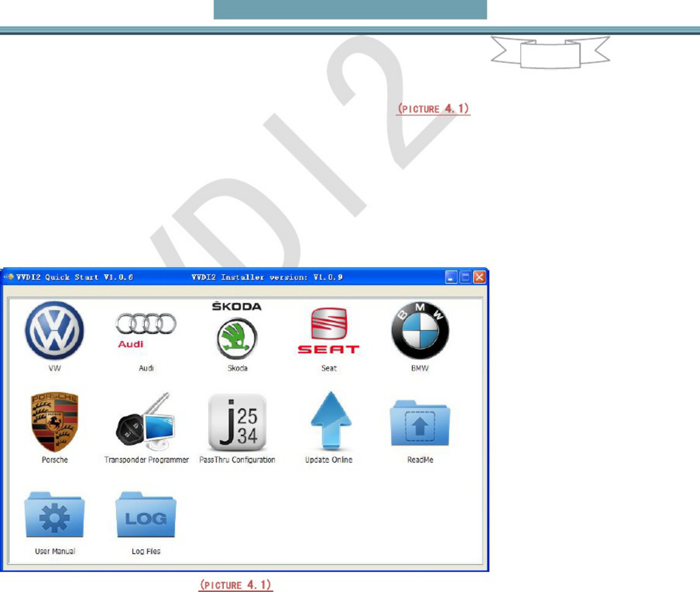Launch the BMW roundel icon
This screenshot has width=700, height=592.
tap(420, 330)
